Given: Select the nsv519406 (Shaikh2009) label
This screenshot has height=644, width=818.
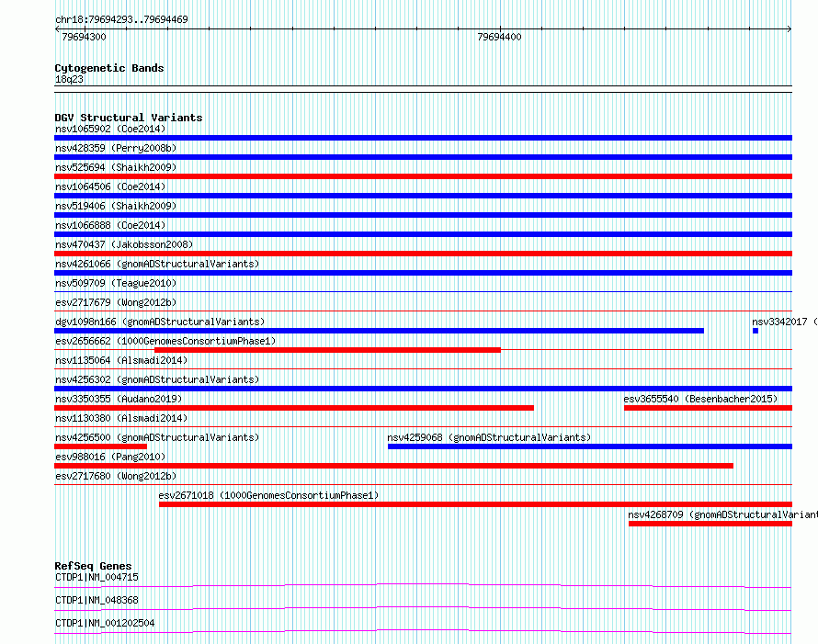Looking at the screenshot, I should tap(116, 206).
